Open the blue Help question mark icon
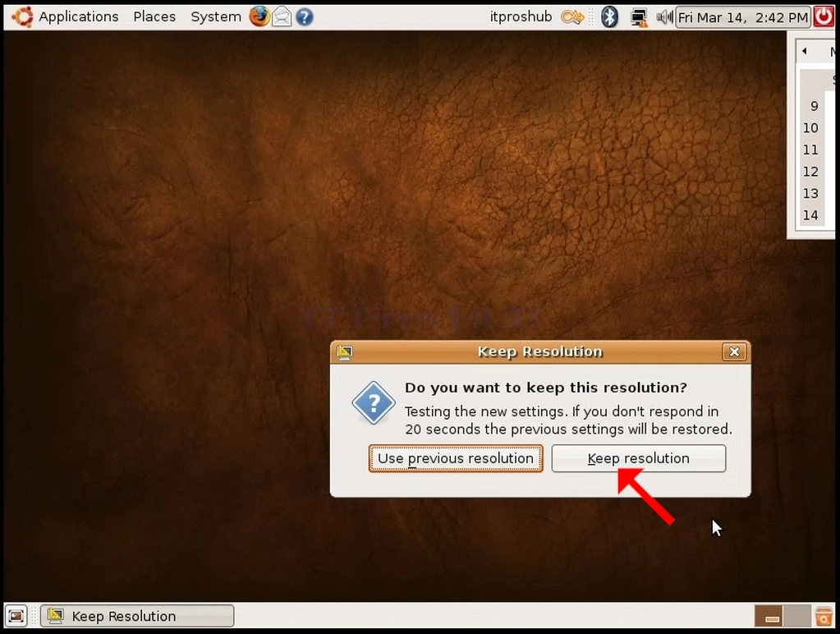This screenshot has height=634, width=840. (305, 17)
